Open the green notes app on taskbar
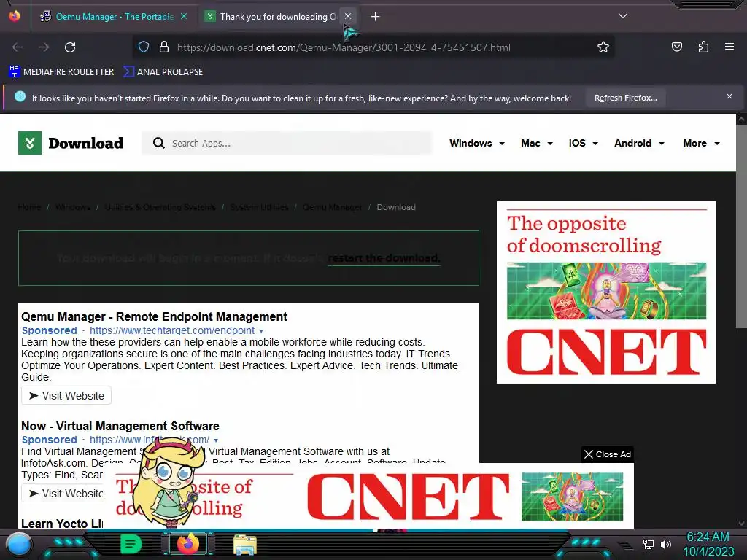 click(x=131, y=544)
